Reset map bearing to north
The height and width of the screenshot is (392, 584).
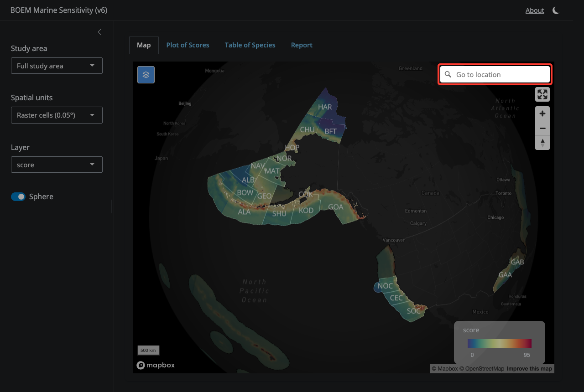(x=542, y=143)
